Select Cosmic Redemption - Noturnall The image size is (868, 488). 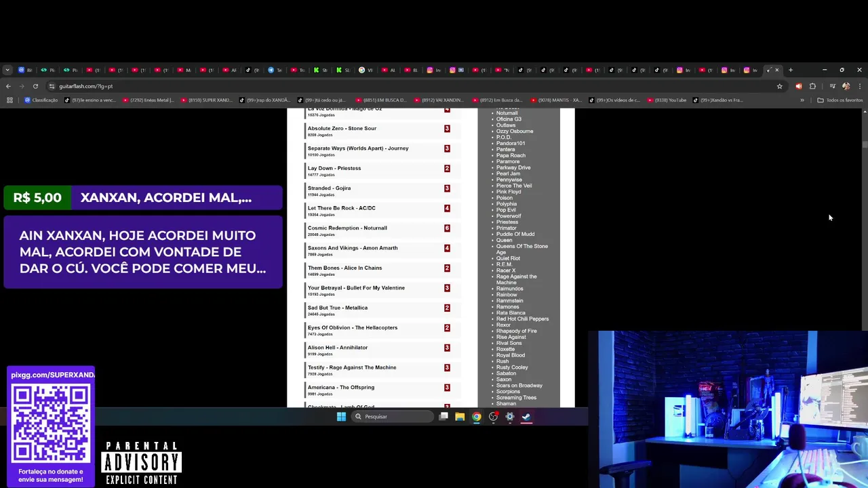point(347,228)
